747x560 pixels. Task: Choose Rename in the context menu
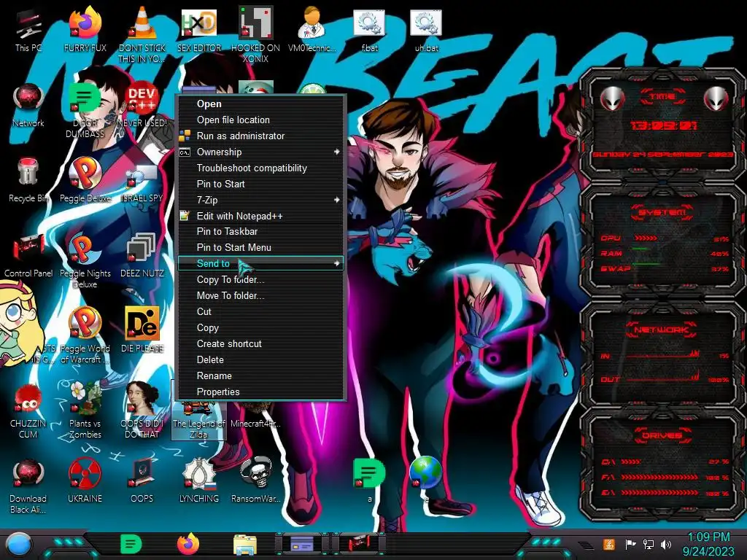point(260,376)
